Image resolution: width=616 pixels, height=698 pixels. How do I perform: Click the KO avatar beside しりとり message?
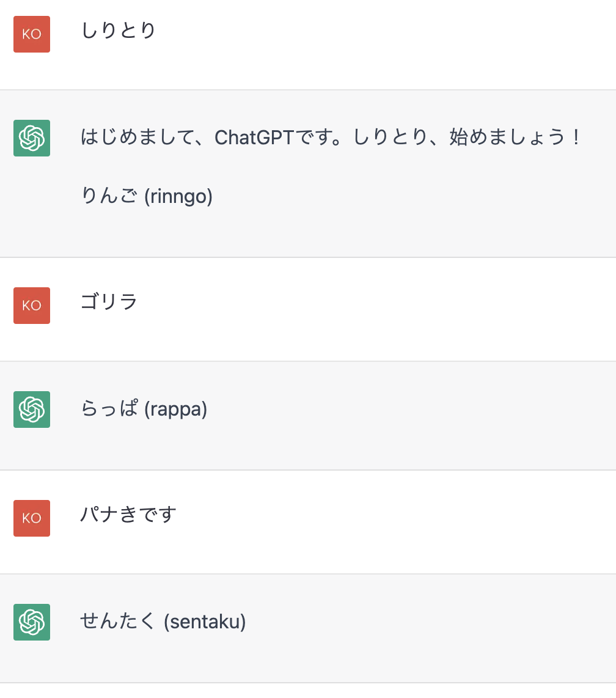tap(32, 34)
